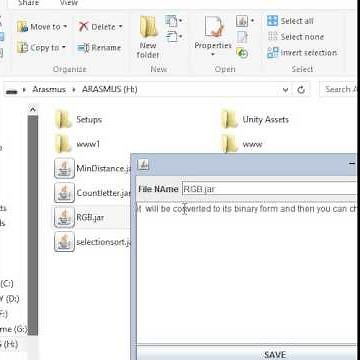Screen dimensions: 360x360
Task: Click the Edit icon in Open group
Action: coord(242,37)
